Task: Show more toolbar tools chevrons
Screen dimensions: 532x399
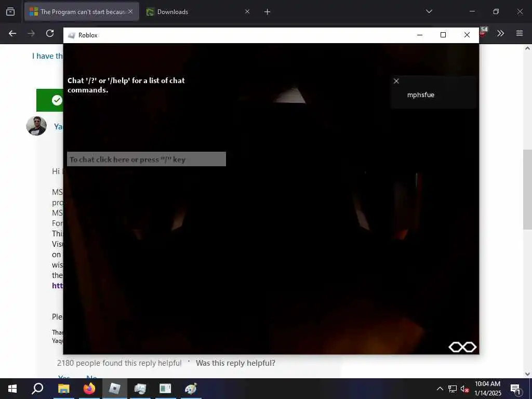Action: click(x=500, y=33)
